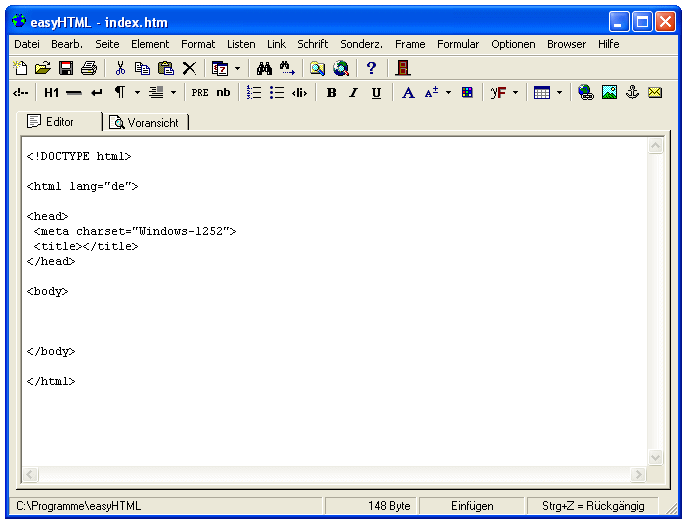The width and height of the screenshot is (687, 524).
Task: Open the Datei menu
Action: tap(27, 44)
